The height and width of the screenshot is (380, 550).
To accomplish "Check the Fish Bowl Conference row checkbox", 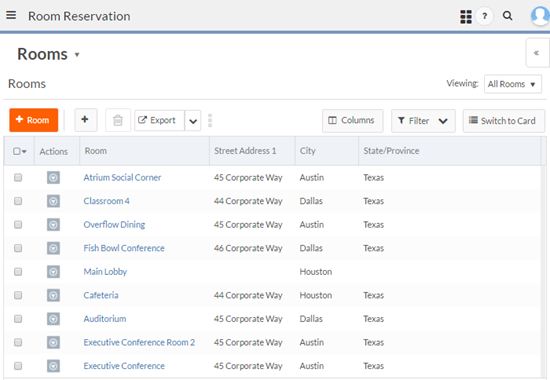I will (18, 248).
